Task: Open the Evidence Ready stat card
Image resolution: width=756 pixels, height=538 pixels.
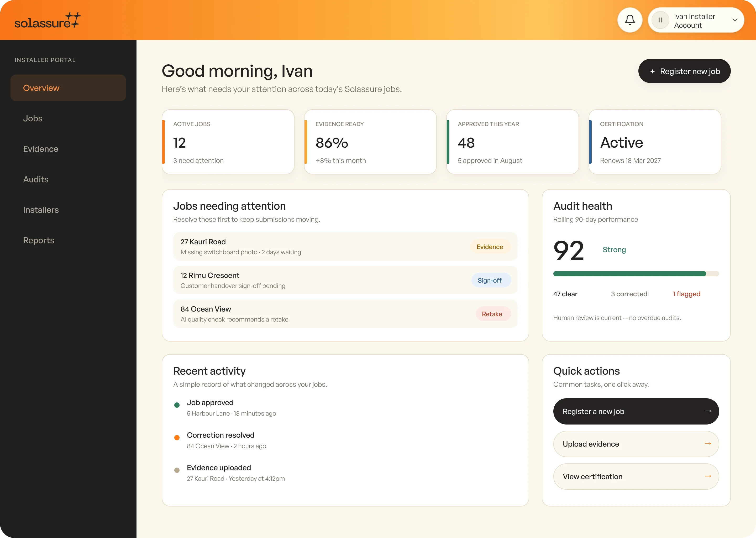Action: point(370,142)
